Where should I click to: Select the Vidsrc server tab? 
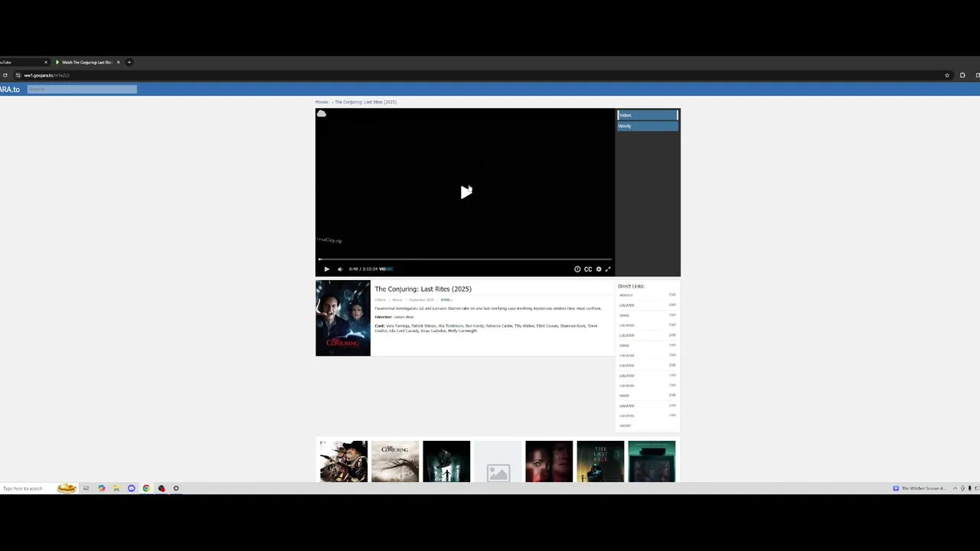tap(648, 115)
